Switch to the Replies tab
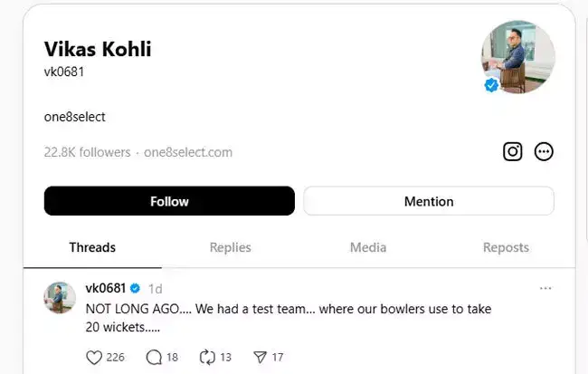This screenshot has height=374, width=588. point(231,247)
